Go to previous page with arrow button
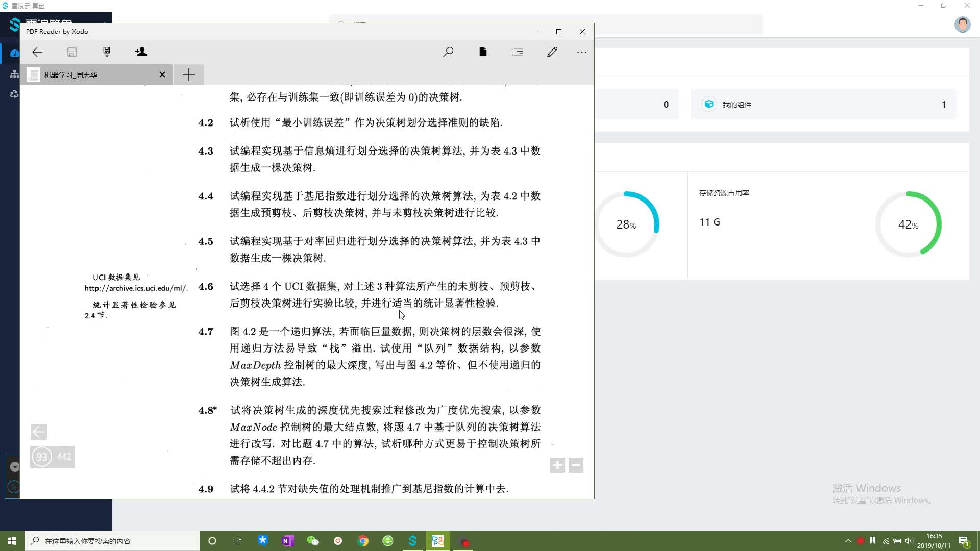980x551 pixels. point(39,432)
